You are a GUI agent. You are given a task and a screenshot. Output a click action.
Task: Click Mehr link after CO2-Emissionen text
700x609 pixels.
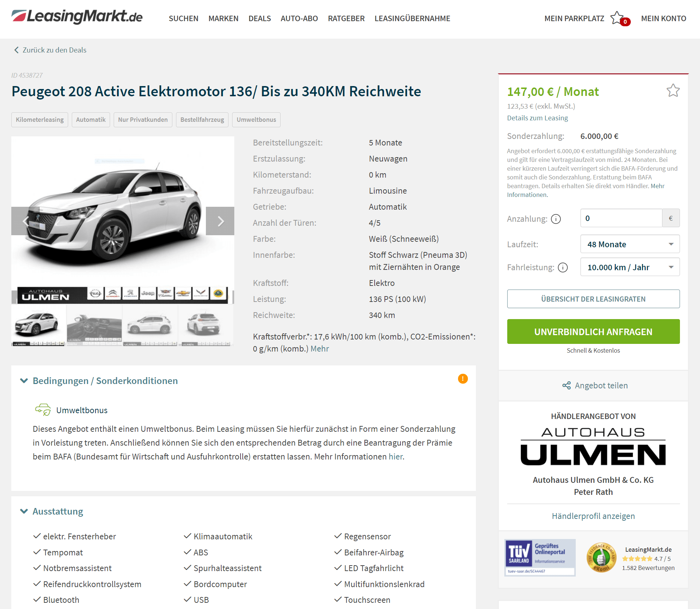point(320,349)
